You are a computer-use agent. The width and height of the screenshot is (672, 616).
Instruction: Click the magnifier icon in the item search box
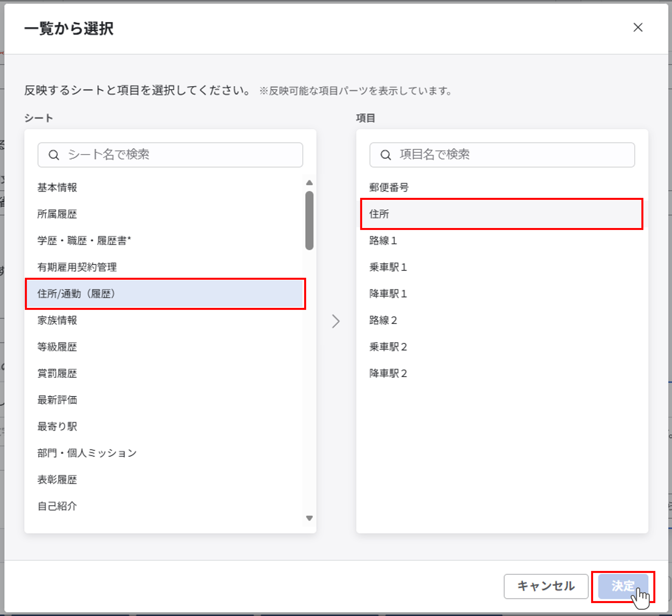click(386, 154)
